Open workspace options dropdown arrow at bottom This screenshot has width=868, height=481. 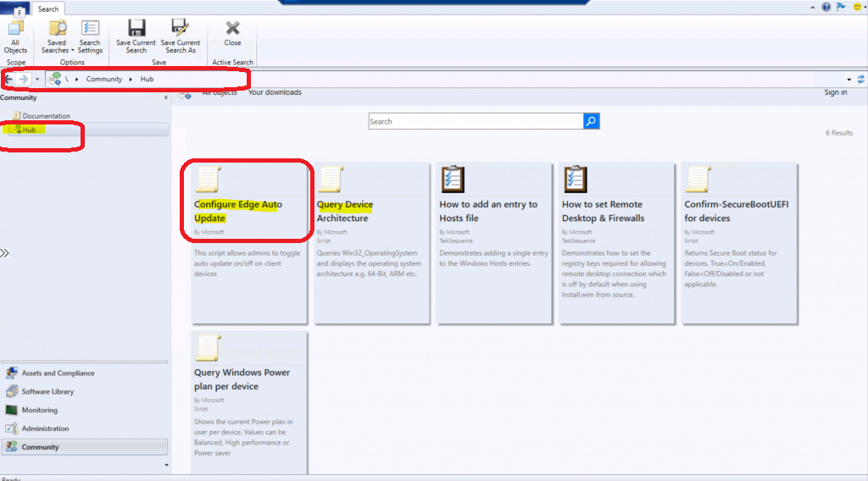pos(166,465)
